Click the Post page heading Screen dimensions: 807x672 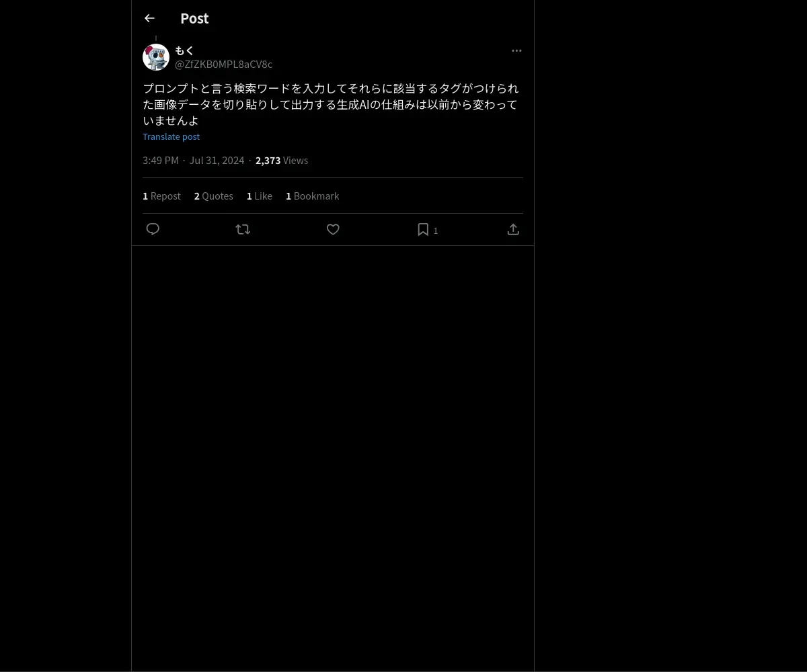[194, 18]
